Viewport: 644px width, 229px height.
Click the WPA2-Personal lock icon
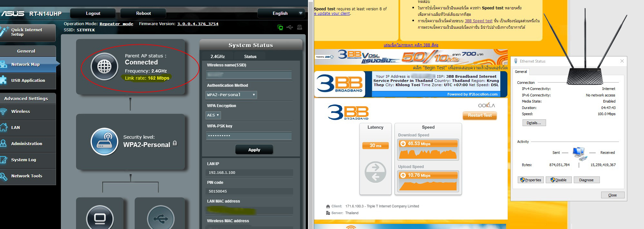tap(175, 143)
